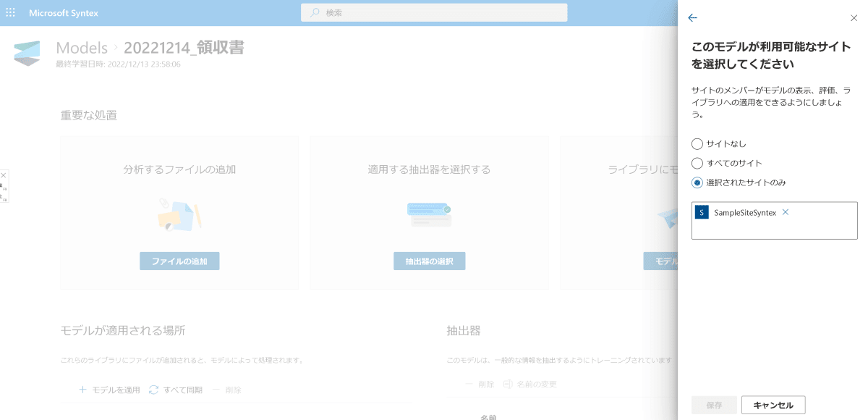Click the SampleSiteSyntex site avatar icon
This screenshot has height=420, width=868.
coord(702,212)
